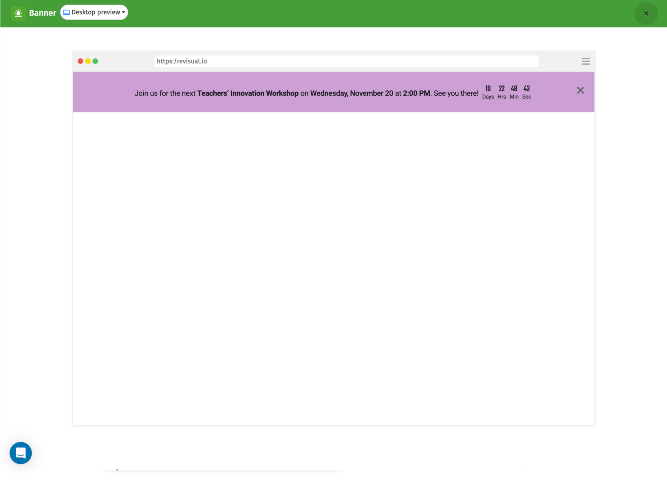
Task: Click the countdown Sec value
Action: (x=527, y=89)
